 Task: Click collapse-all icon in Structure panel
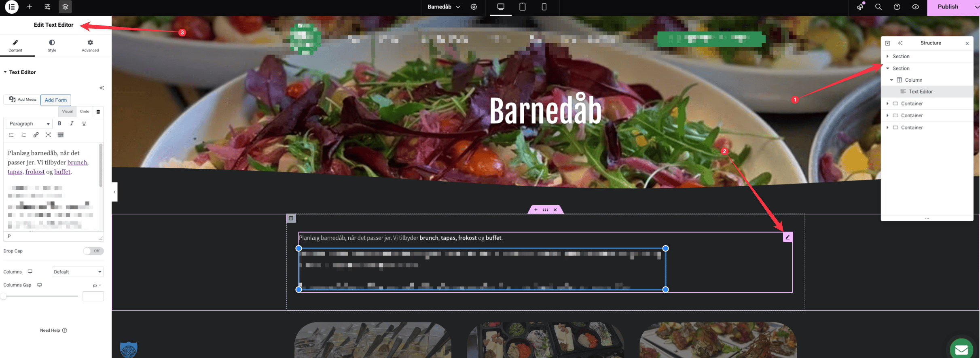tap(887, 43)
